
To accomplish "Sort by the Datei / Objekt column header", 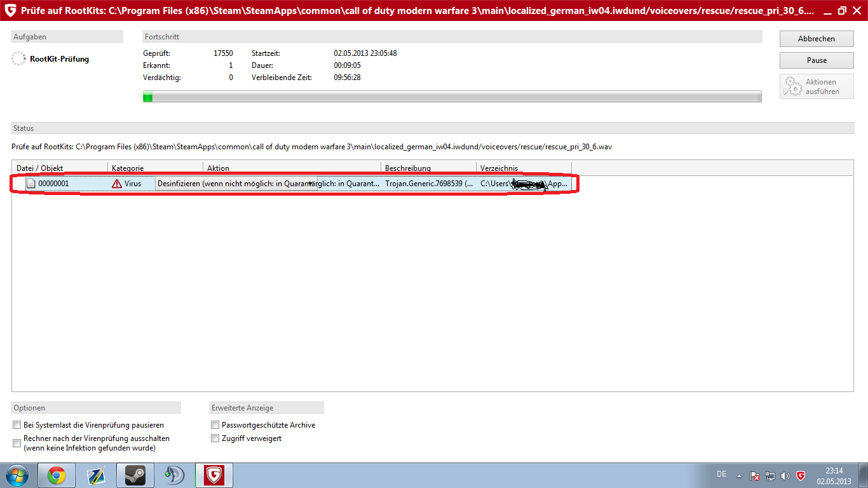I will click(x=60, y=168).
